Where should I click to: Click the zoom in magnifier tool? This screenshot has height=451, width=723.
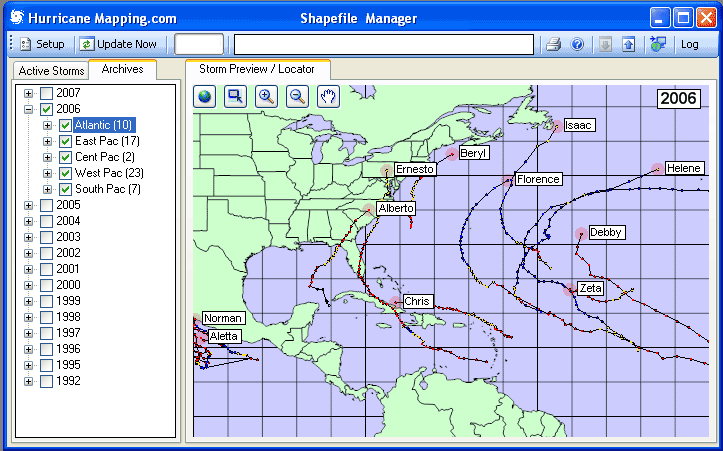coord(267,96)
